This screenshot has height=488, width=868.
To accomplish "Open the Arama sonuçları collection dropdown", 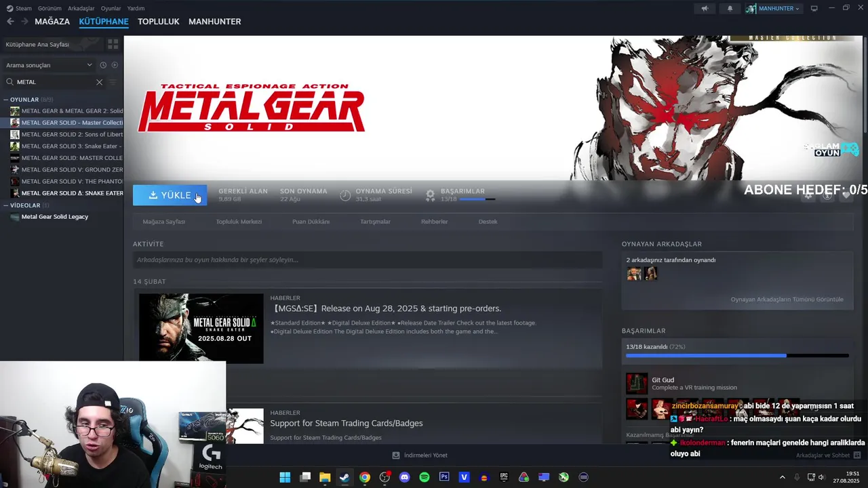I will point(49,65).
